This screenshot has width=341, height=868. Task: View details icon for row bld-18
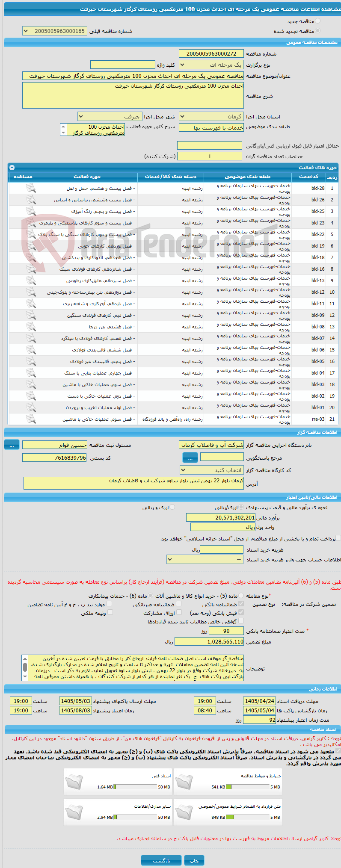click(x=31, y=257)
